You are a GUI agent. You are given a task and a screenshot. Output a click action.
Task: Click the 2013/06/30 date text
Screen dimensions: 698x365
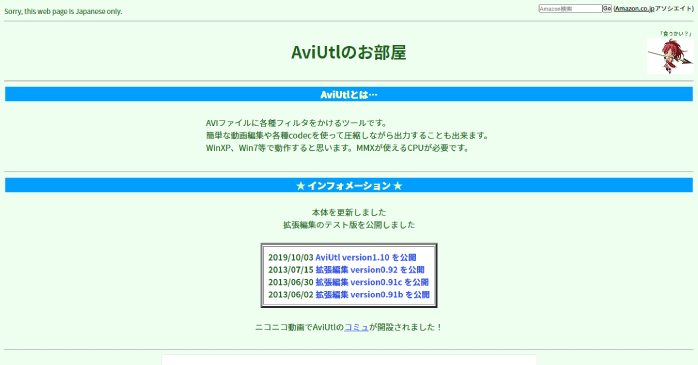point(291,282)
